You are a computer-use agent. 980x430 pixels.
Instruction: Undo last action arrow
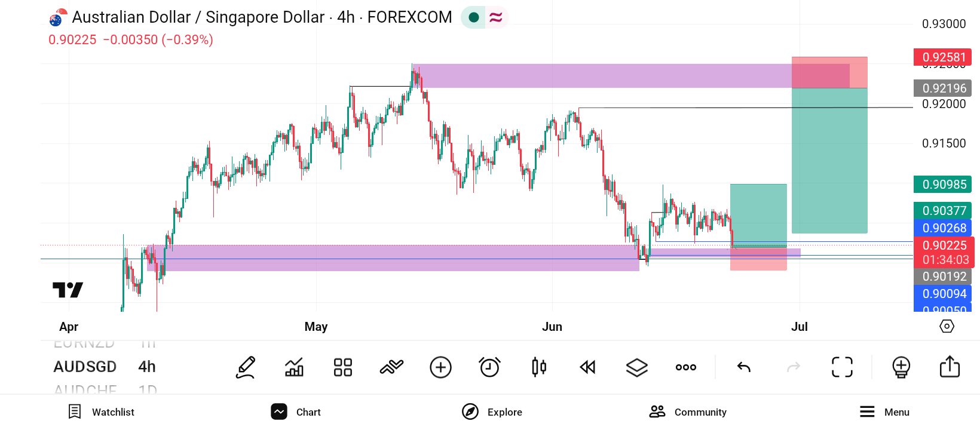pyautogui.click(x=744, y=367)
